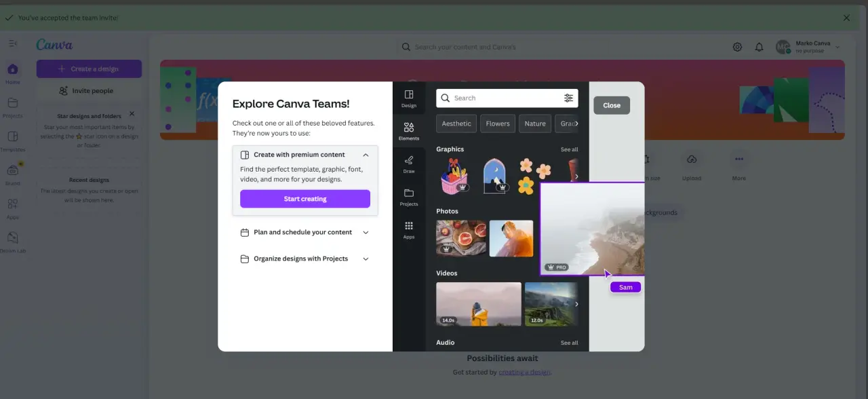Dismiss the team invite notification banner
This screenshot has height=399, width=868.
coord(846,18)
